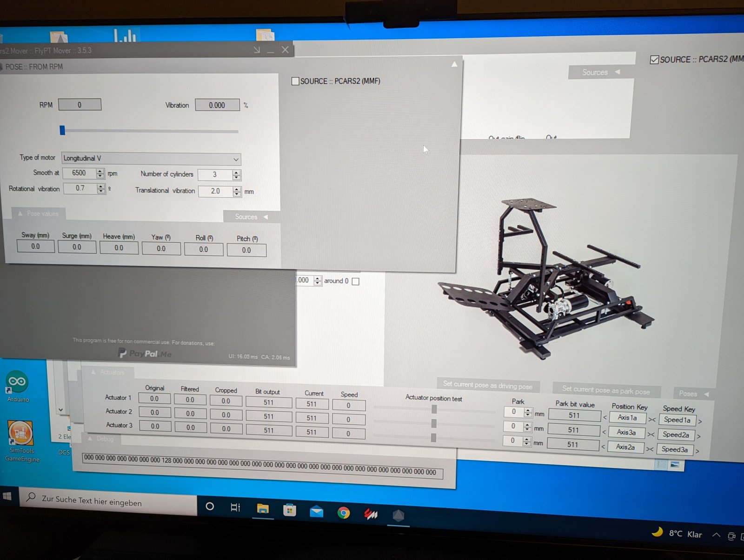Click the Sway (mm) value field

point(36,247)
